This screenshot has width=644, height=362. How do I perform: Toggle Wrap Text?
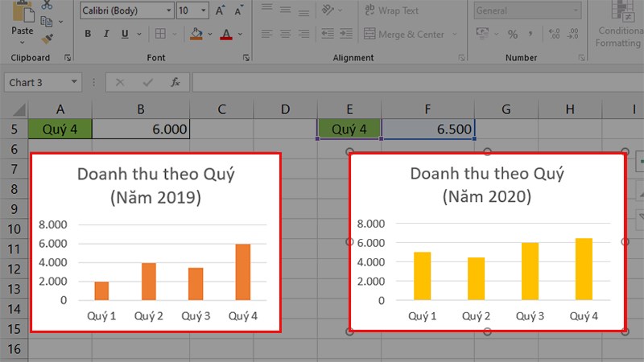click(x=391, y=10)
